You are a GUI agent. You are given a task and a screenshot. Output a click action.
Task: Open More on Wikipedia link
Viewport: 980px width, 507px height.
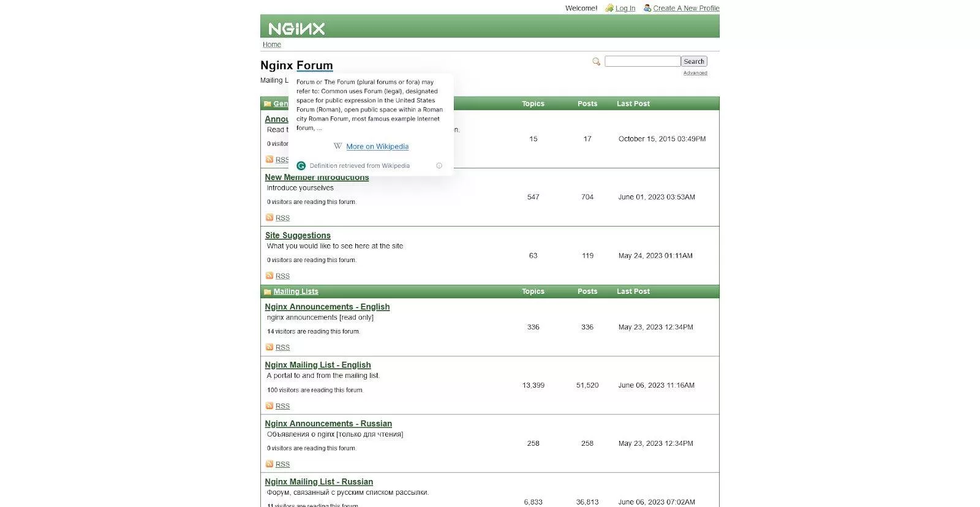coord(377,146)
